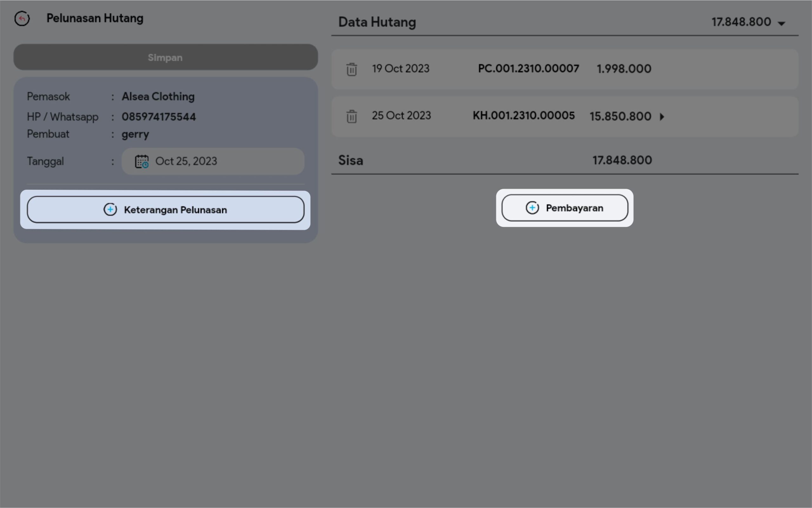812x508 pixels.
Task: Click the Data Hutang header
Action: [x=377, y=22]
